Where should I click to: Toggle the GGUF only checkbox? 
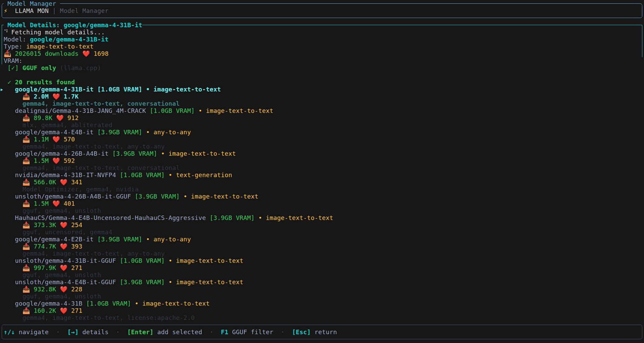tap(13, 68)
